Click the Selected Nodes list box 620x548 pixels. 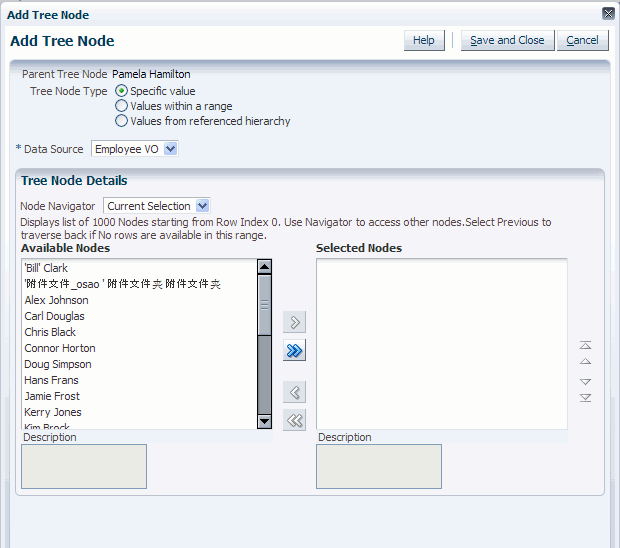pos(442,344)
